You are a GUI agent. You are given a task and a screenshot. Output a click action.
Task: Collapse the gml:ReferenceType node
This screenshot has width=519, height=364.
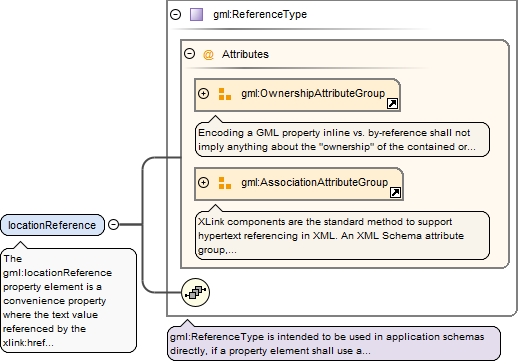[x=175, y=15]
